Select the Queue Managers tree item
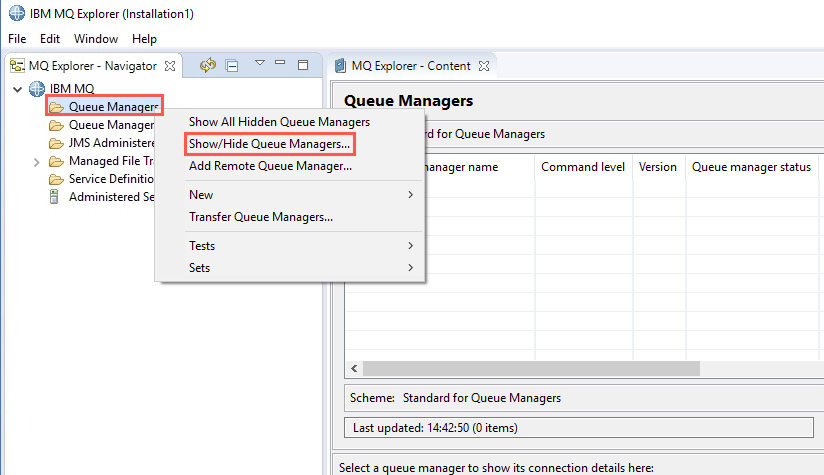 [x=113, y=107]
